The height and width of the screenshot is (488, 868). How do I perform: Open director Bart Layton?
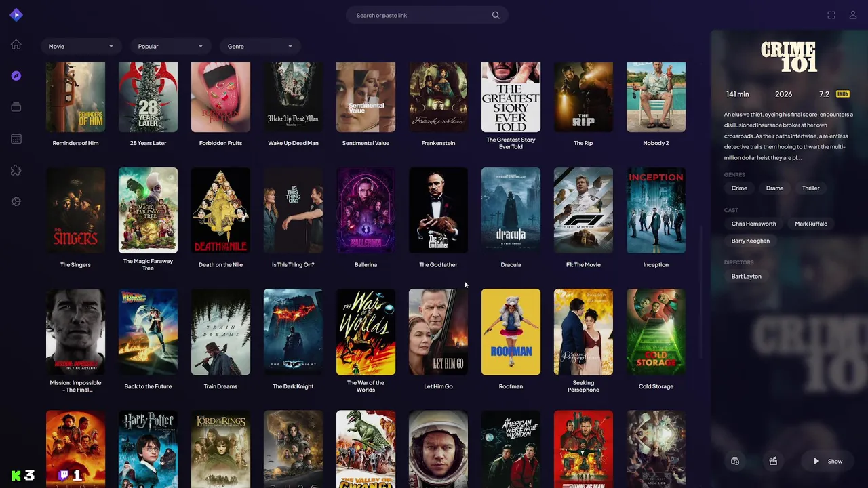coord(747,277)
